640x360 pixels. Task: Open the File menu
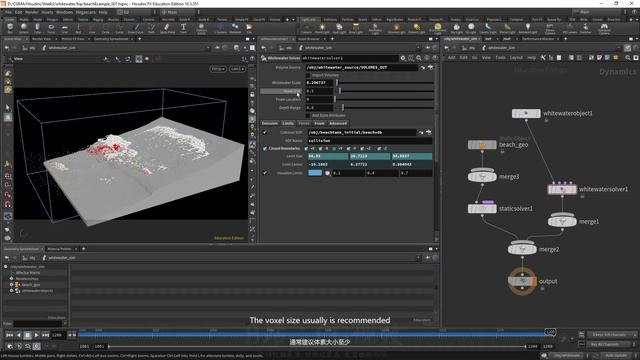click(8, 12)
